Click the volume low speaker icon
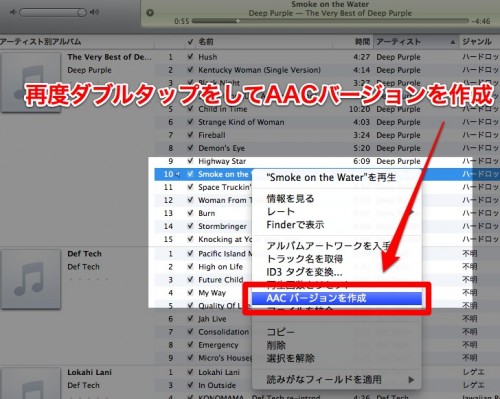 [x=13, y=12]
